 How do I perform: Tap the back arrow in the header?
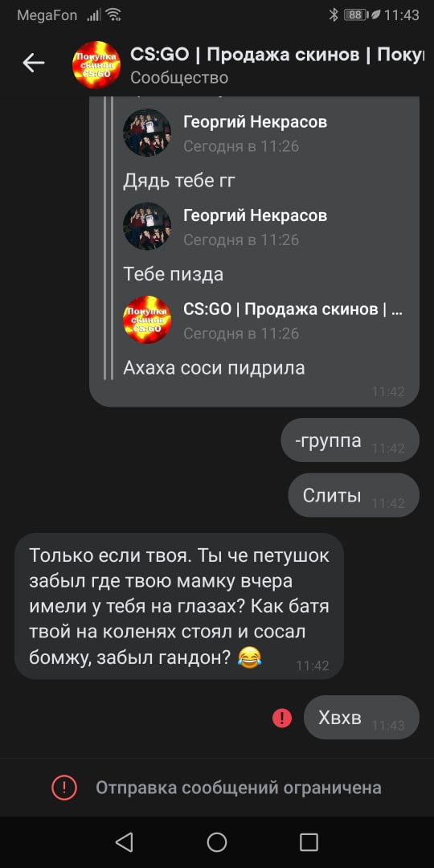(33, 63)
